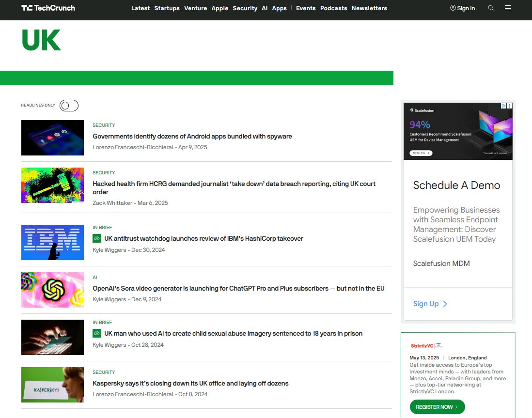Click SECURITY category above Android spyware article

point(104,125)
